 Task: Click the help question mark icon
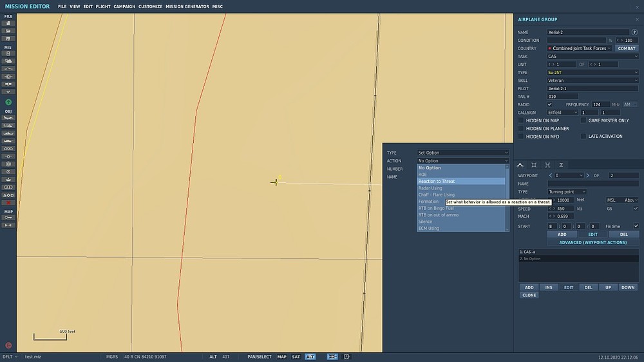pos(634,32)
